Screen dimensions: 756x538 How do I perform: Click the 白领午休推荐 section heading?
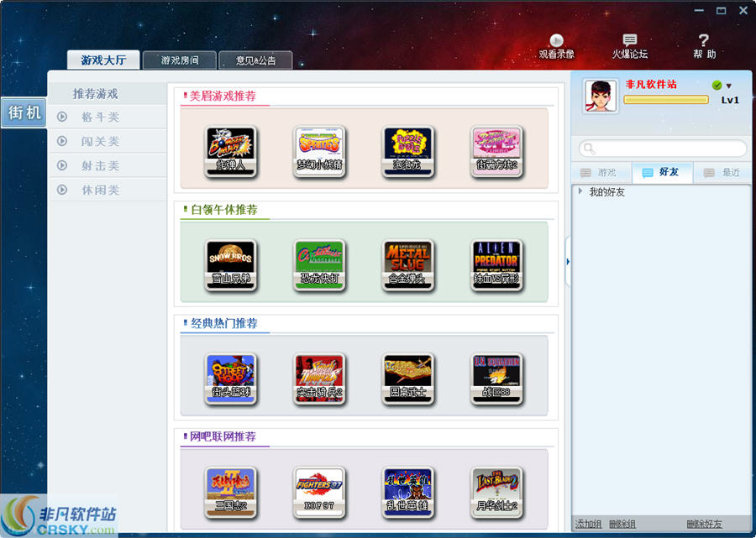point(224,210)
